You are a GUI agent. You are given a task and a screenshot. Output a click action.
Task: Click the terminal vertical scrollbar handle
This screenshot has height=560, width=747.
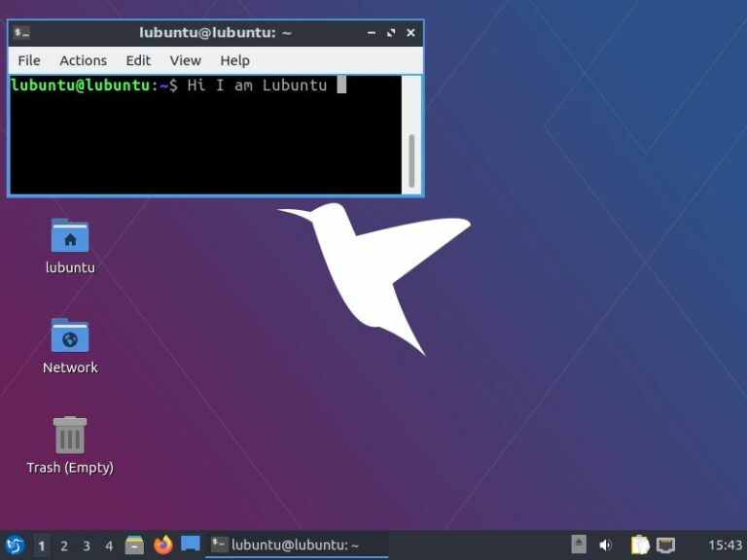pos(411,161)
